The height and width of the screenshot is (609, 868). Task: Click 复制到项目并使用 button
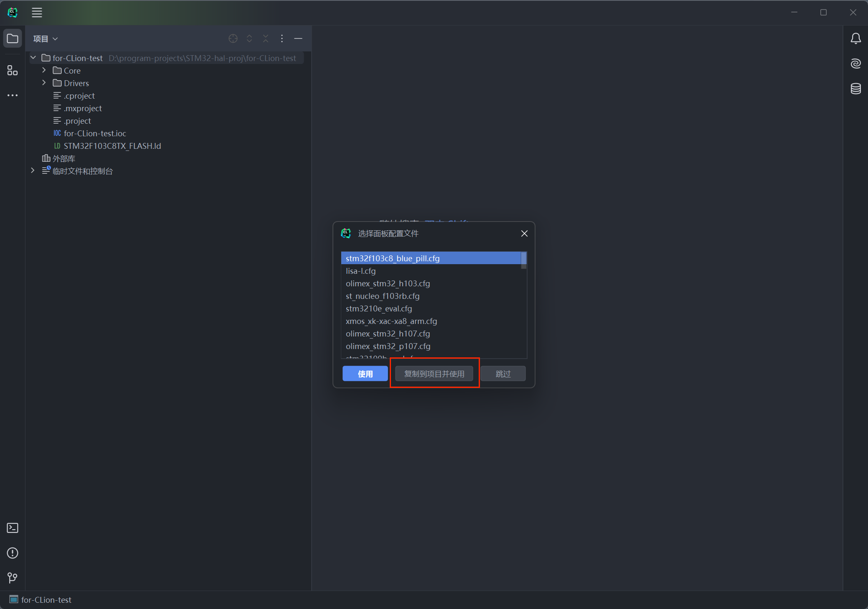point(434,374)
